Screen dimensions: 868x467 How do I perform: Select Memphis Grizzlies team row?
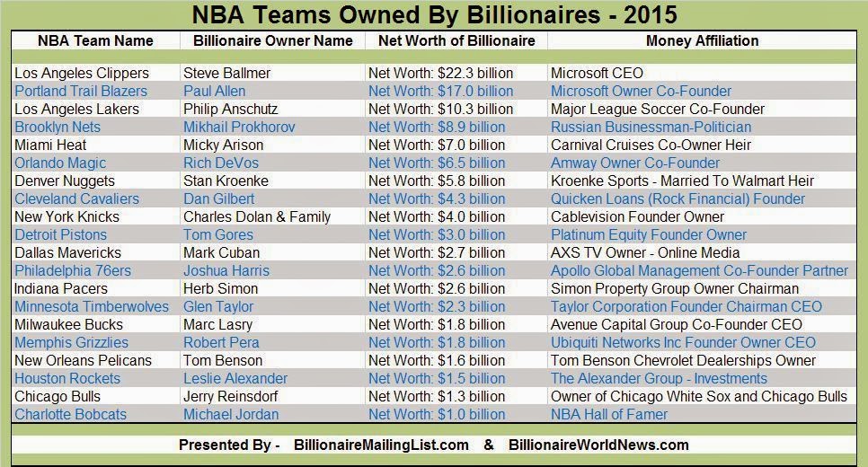point(71,342)
